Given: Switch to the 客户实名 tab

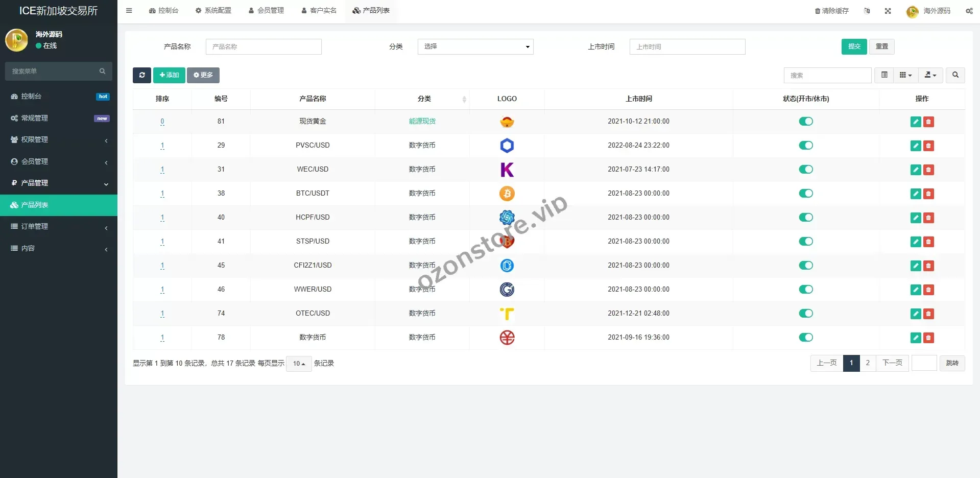Looking at the screenshot, I should 319,11.
